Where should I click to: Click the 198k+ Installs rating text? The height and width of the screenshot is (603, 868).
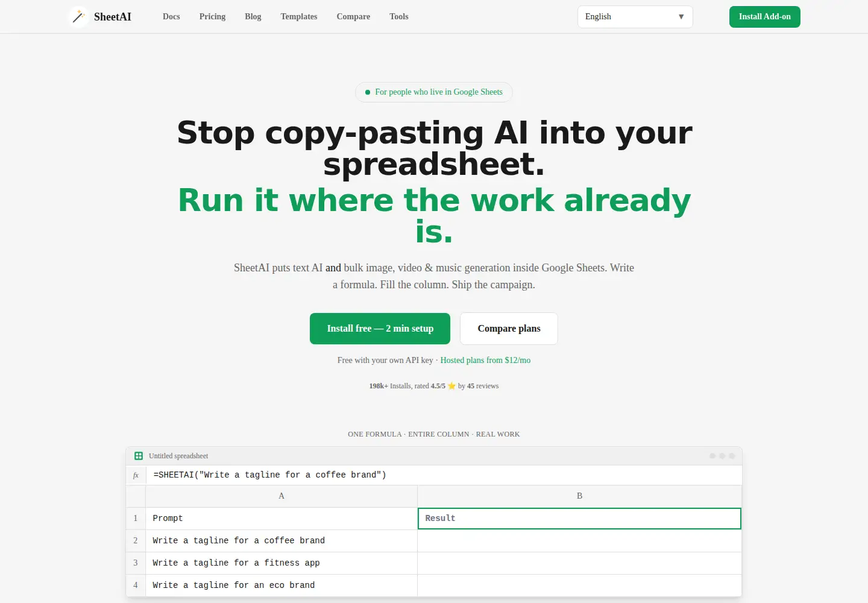(434, 386)
